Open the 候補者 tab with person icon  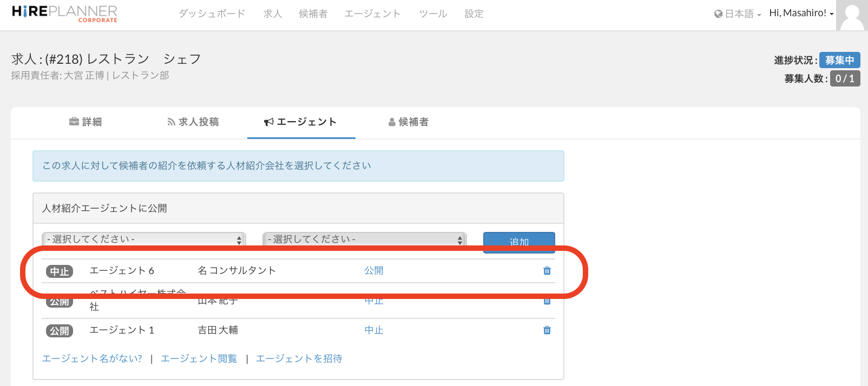click(x=409, y=122)
